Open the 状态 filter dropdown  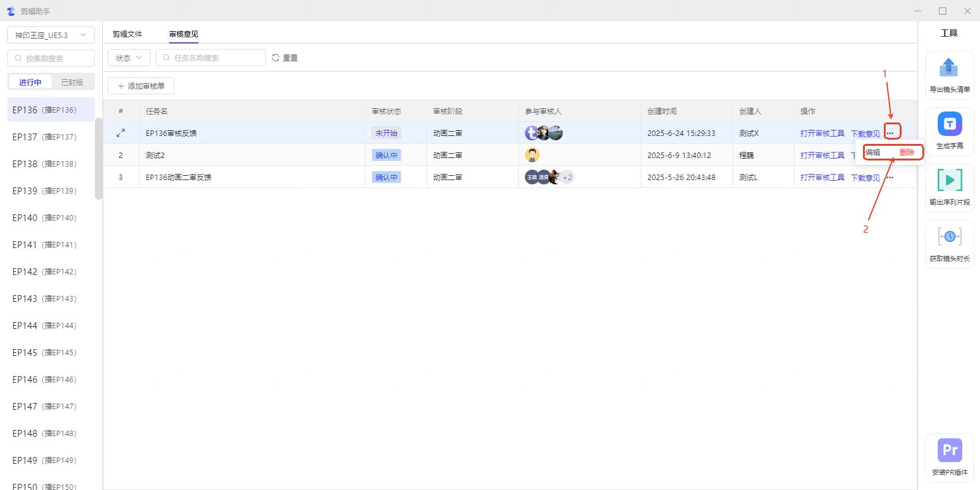tap(129, 58)
